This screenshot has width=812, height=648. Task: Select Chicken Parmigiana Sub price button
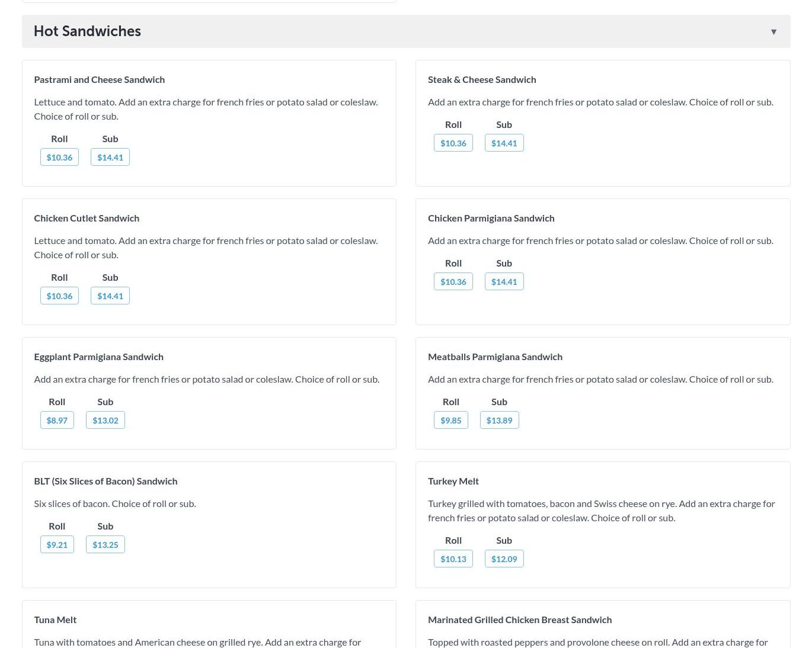504,282
